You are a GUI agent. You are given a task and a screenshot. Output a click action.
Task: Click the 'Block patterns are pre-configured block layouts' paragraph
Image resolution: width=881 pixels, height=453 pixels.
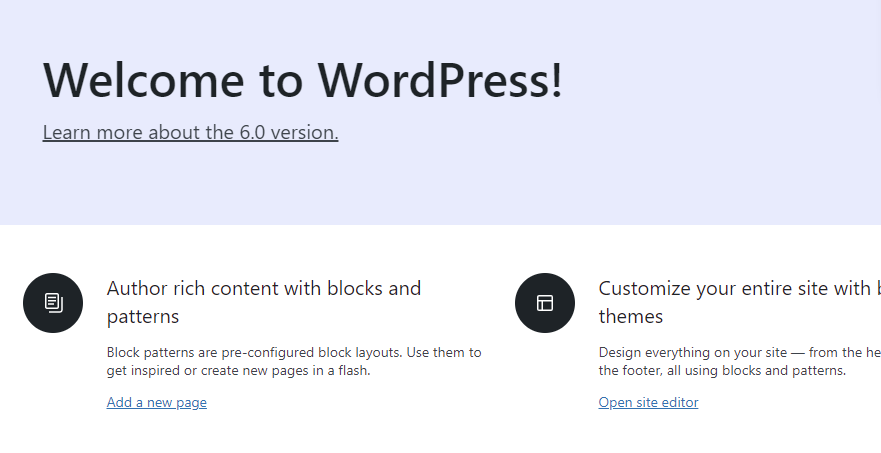tap(294, 361)
